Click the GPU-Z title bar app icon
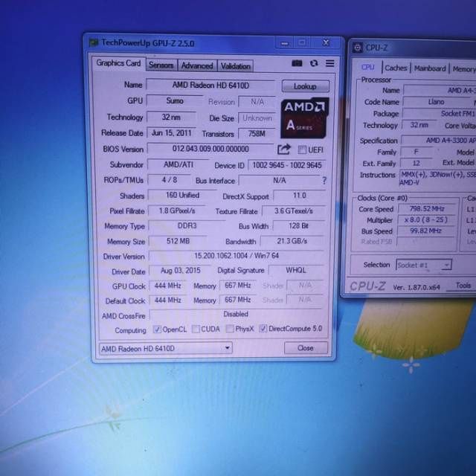Screen dimensions: 476x476 [93, 43]
